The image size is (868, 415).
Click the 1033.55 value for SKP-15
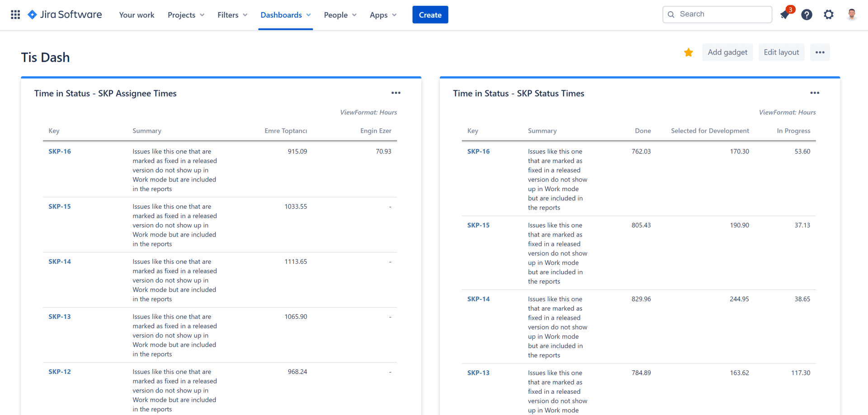(x=296, y=207)
